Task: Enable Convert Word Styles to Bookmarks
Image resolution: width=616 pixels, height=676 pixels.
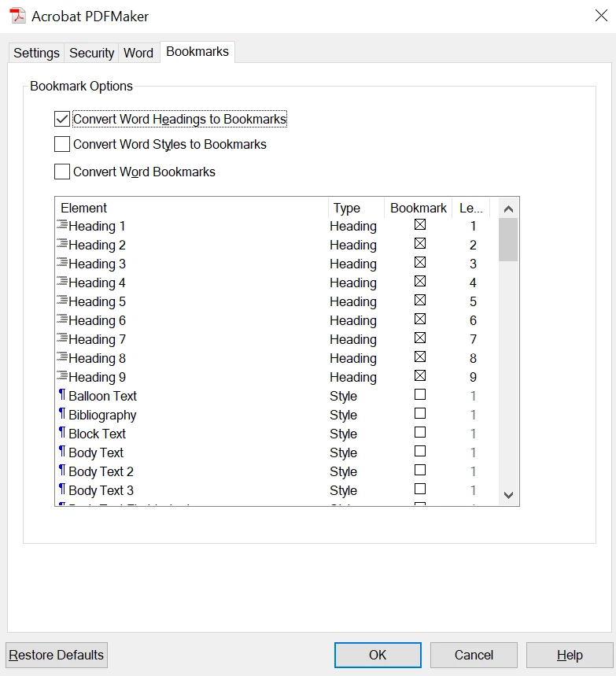Action: tap(62, 144)
